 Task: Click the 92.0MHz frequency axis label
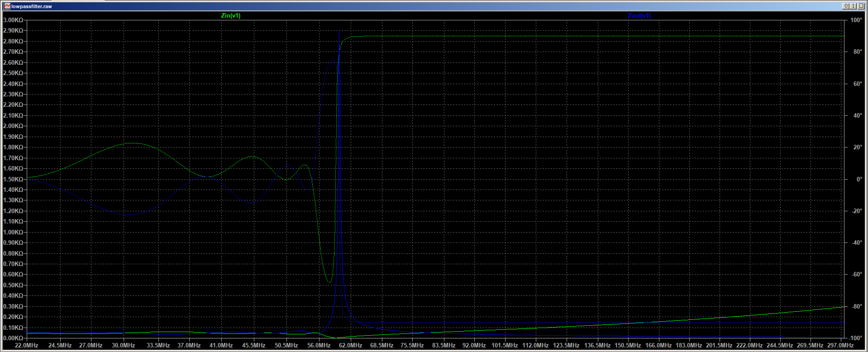pos(474,345)
